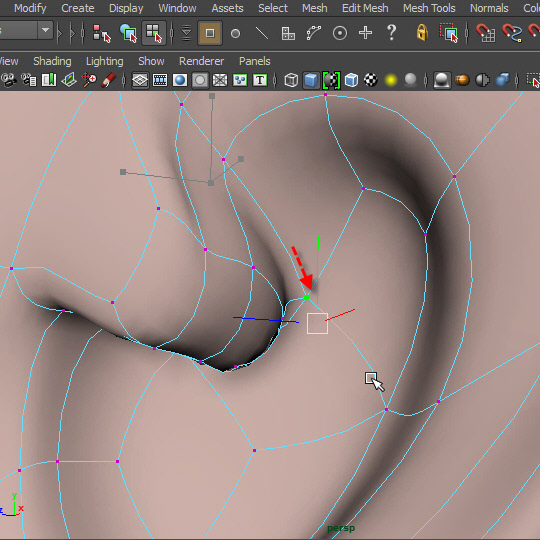Open the Mesh Tools menu
Viewport: 540px width, 540px height.
429,8
